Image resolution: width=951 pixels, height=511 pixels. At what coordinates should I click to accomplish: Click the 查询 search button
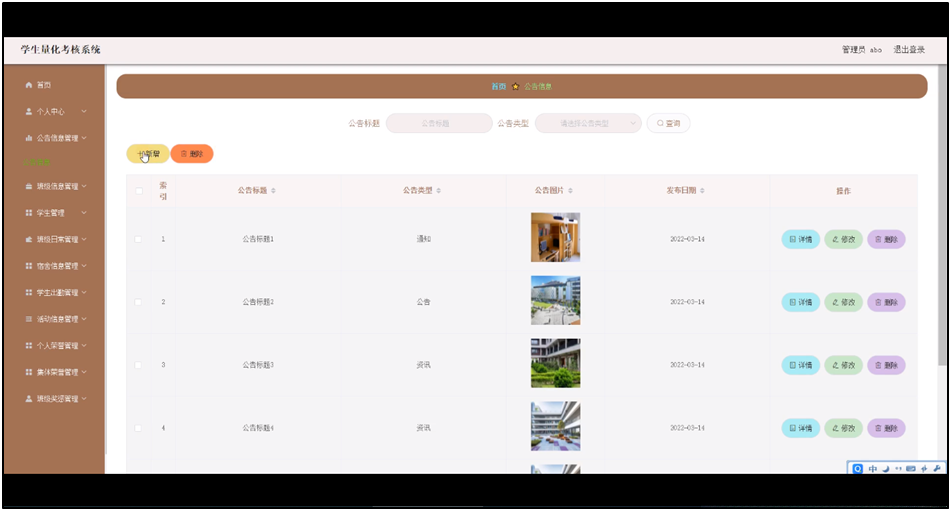tap(668, 123)
